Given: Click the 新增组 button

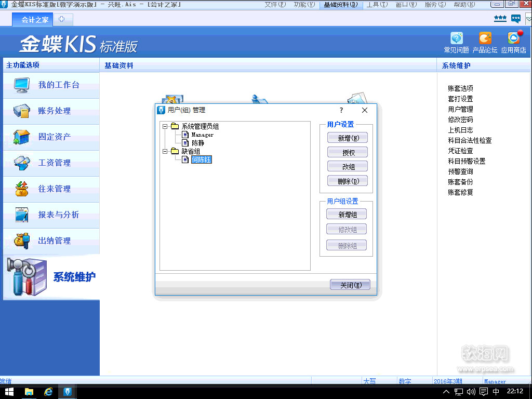Looking at the screenshot, I should (x=347, y=215).
